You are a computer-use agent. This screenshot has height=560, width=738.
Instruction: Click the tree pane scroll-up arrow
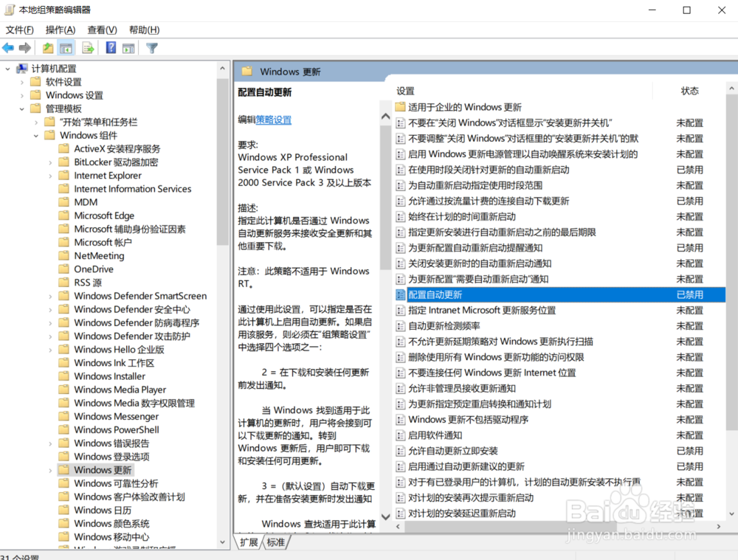tap(222, 69)
